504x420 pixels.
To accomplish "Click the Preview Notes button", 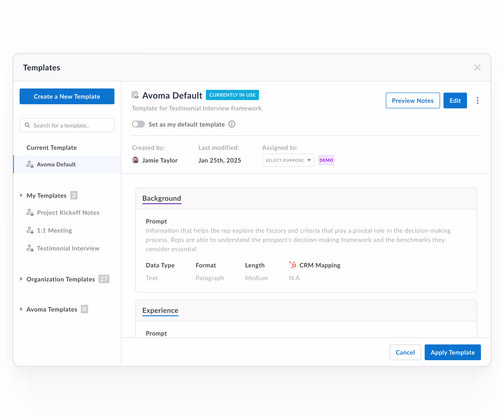I will (x=413, y=101).
